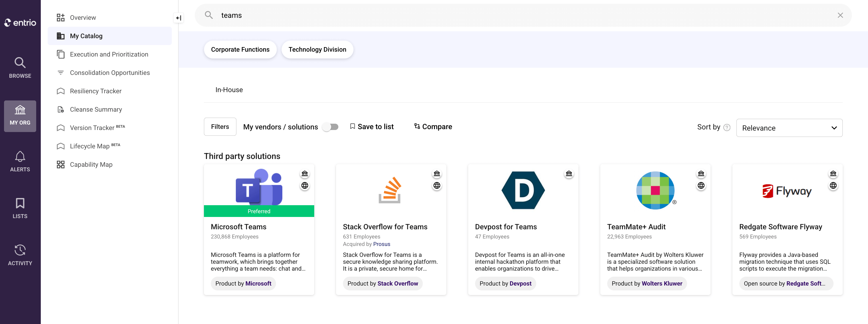Viewport: 868px width, 324px height.
Task: Click the Compare icon button
Action: (x=433, y=127)
